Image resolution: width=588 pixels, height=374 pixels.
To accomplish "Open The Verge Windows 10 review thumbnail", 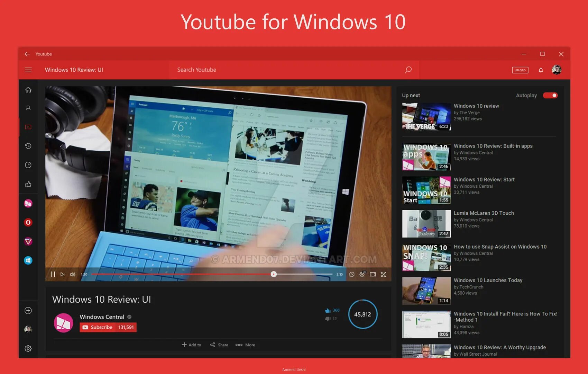I will coord(426,116).
